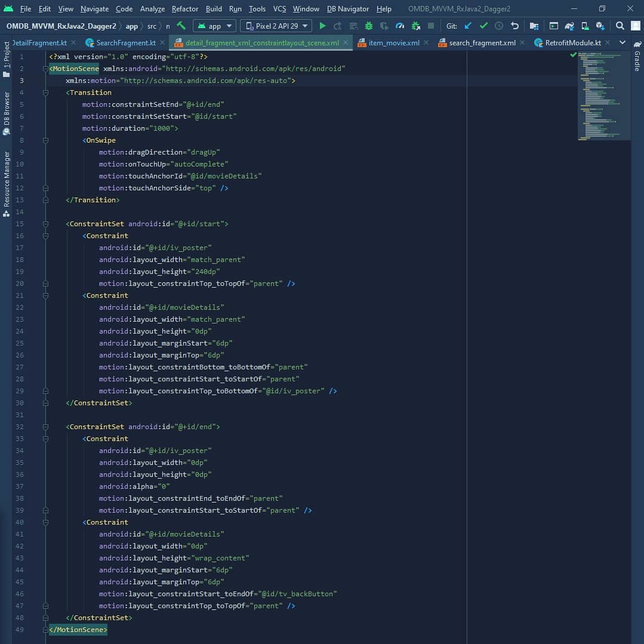This screenshot has width=644, height=644.
Task: Click the Apply Code Changes icon
Action: coord(353,26)
